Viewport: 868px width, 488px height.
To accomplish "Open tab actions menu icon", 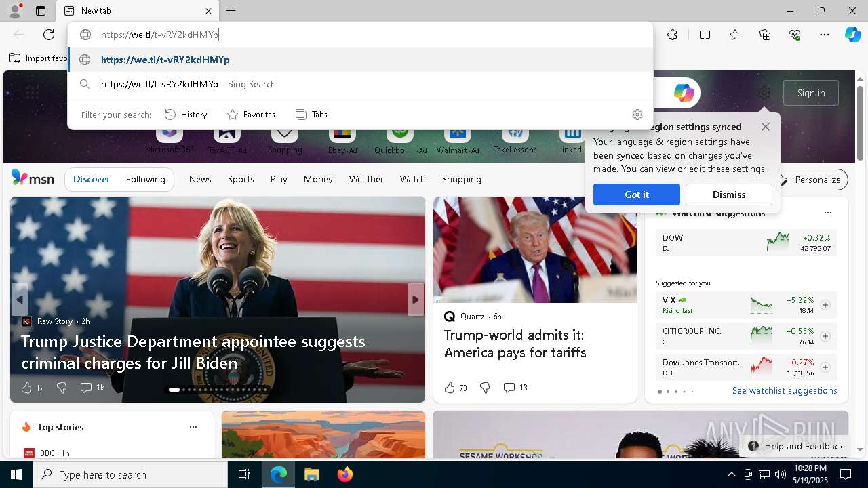I will (41, 11).
